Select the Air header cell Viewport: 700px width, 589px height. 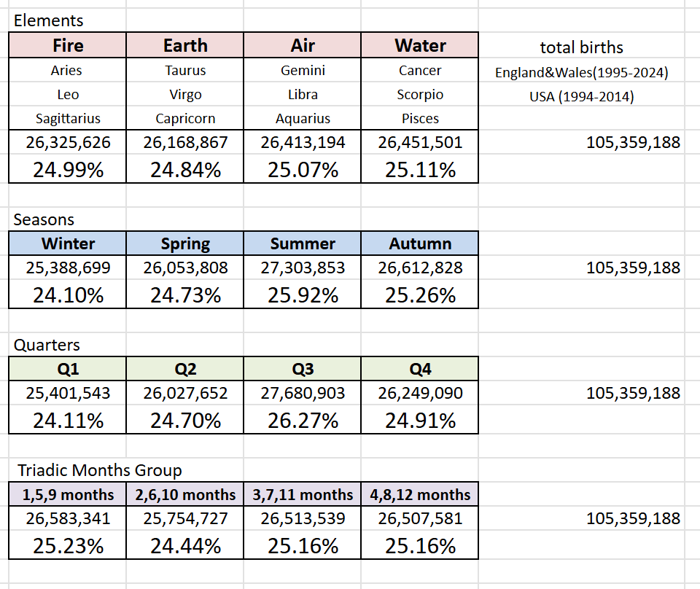click(303, 45)
